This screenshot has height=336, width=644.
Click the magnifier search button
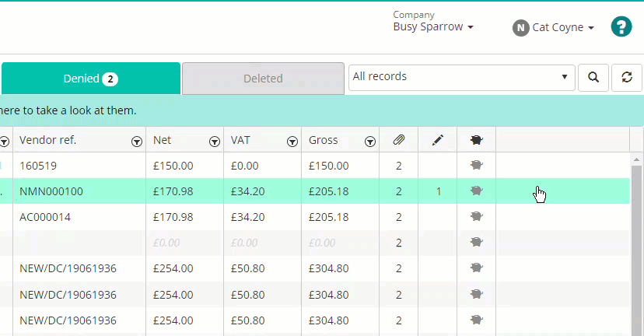click(x=593, y=77)
